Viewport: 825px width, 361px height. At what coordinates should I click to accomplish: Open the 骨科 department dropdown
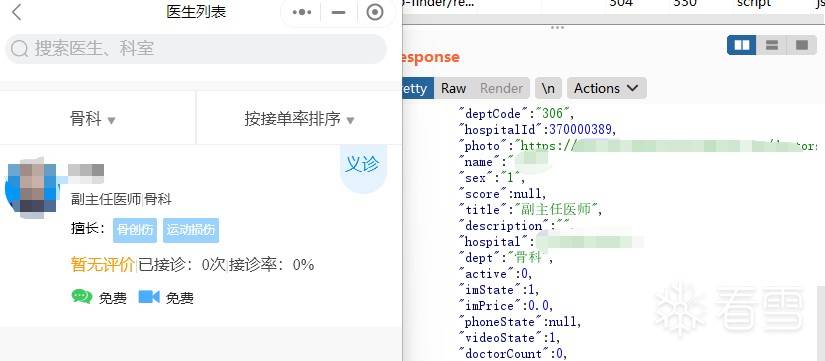pyautogui.click(x=93, y=118)
